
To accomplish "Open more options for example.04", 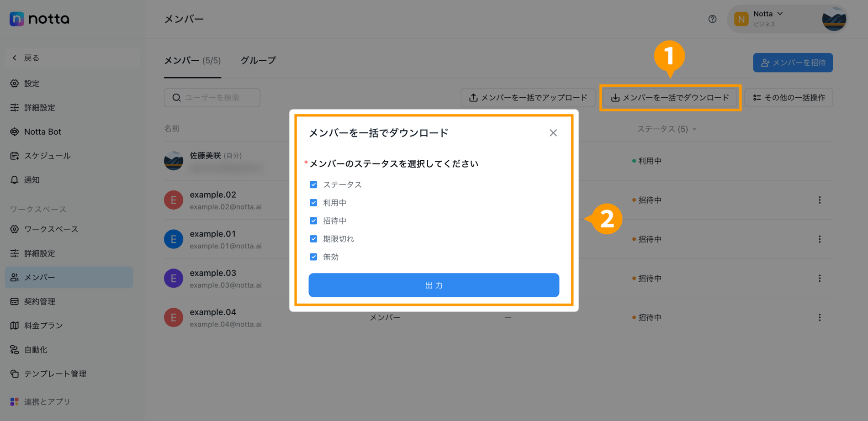I will tap(820, 317).
